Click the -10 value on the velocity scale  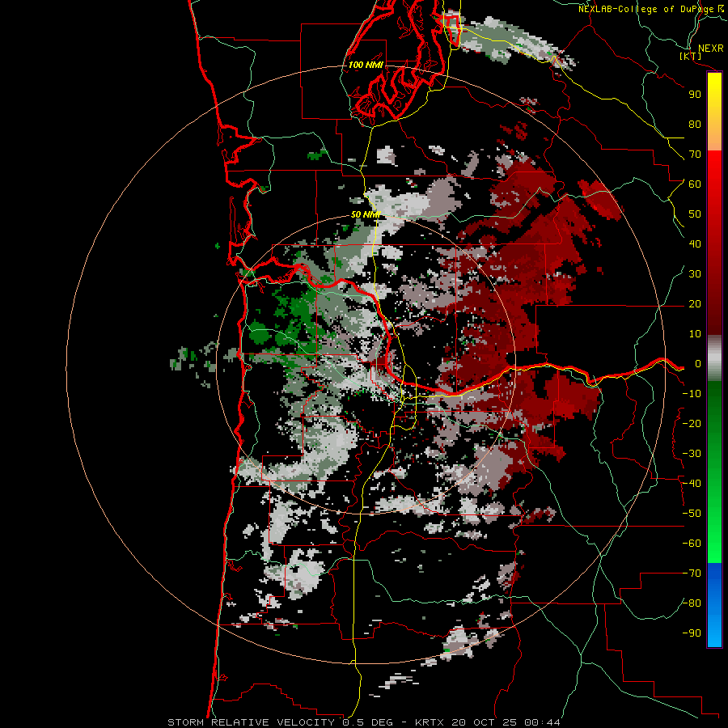692,394
